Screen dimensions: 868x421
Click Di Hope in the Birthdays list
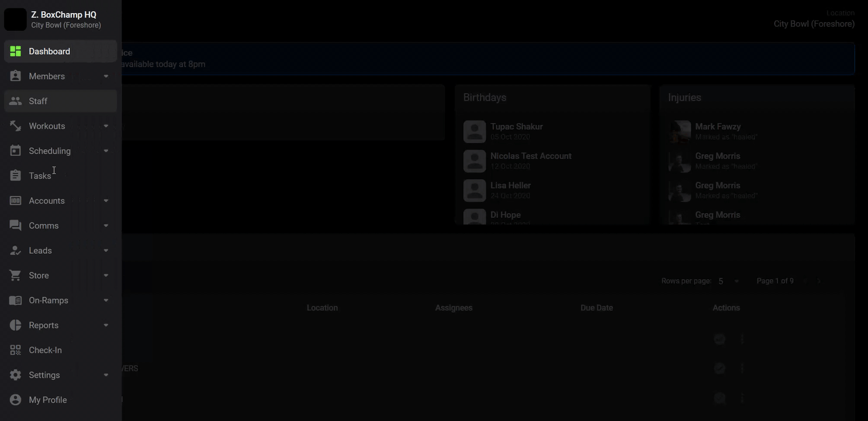[506, 215]
